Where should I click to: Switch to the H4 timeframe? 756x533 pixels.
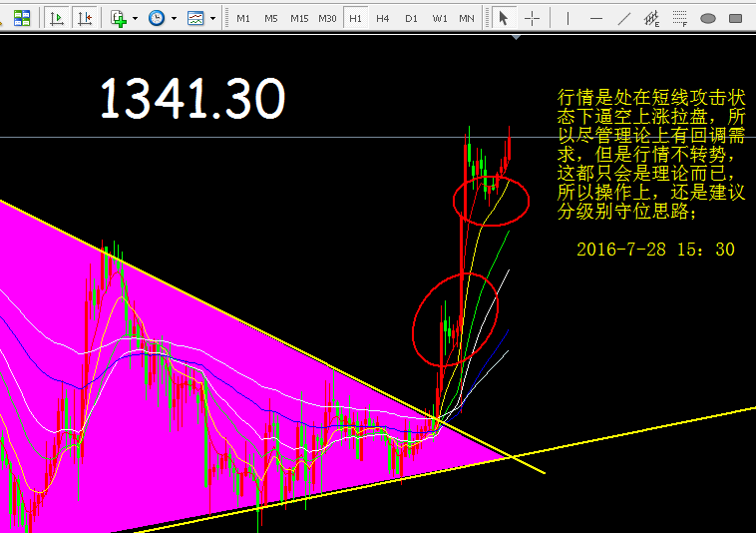383,18
